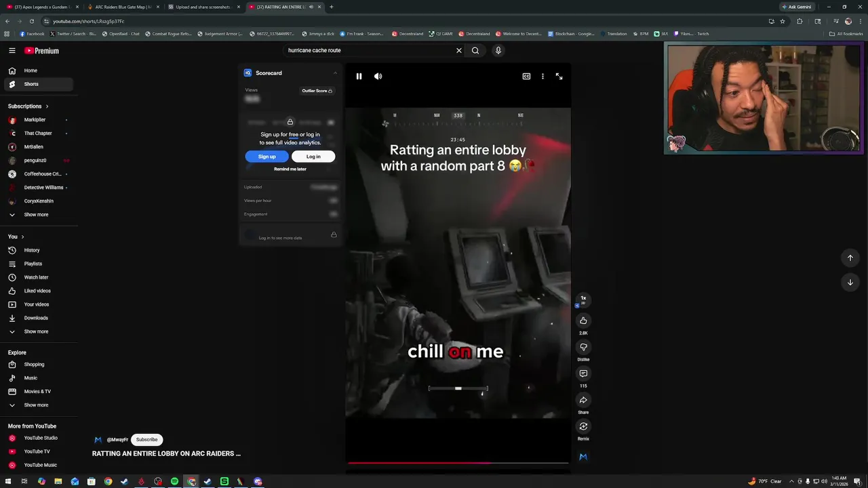Viewport: 868px width, 488px height.
Task: Remix this Short
Action: tap(583, 426)
